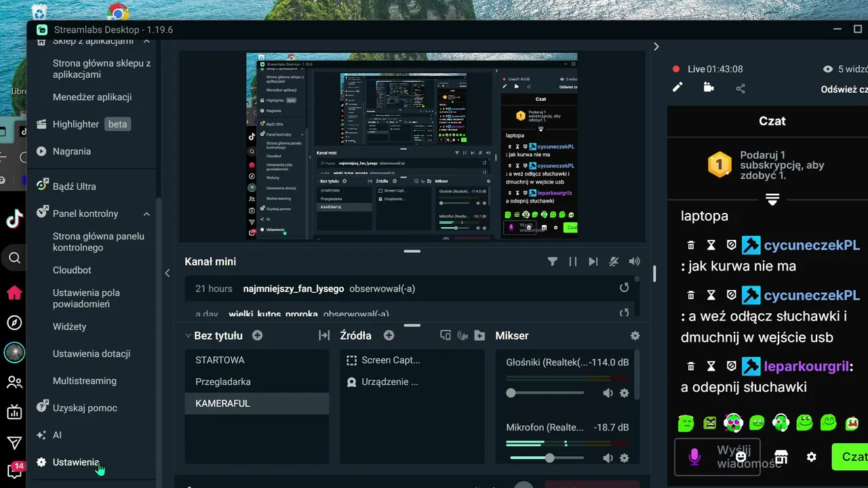
Task: Pause the alert queue in Kanał mini
Action: [573, 262]
